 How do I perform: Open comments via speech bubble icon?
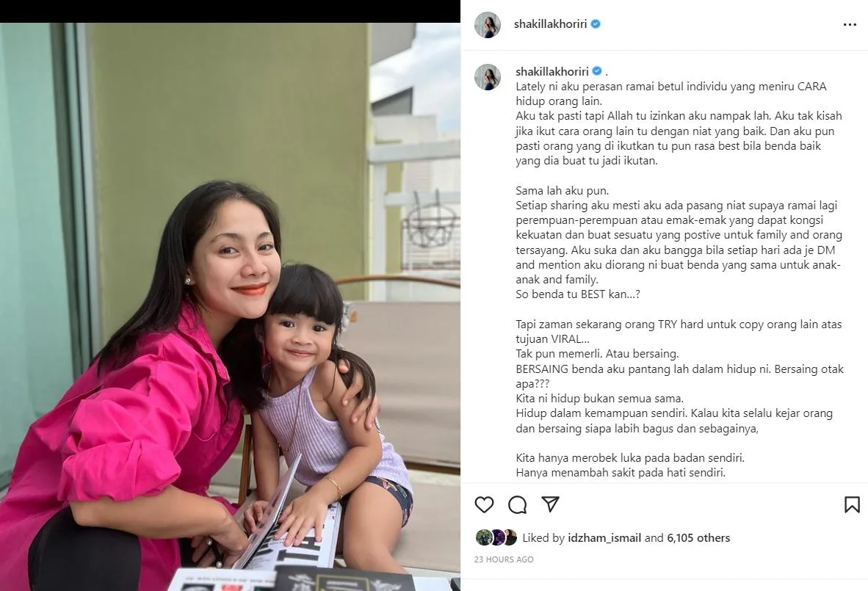pos(517,504)
